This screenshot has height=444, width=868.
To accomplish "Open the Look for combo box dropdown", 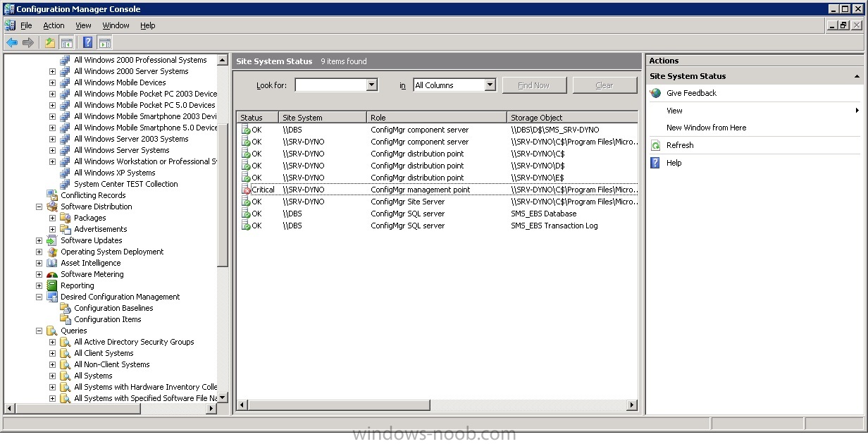I will (372, 85).
